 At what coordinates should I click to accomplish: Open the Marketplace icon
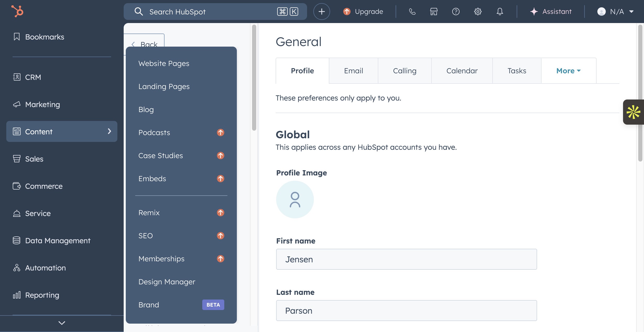pos(434,11)
